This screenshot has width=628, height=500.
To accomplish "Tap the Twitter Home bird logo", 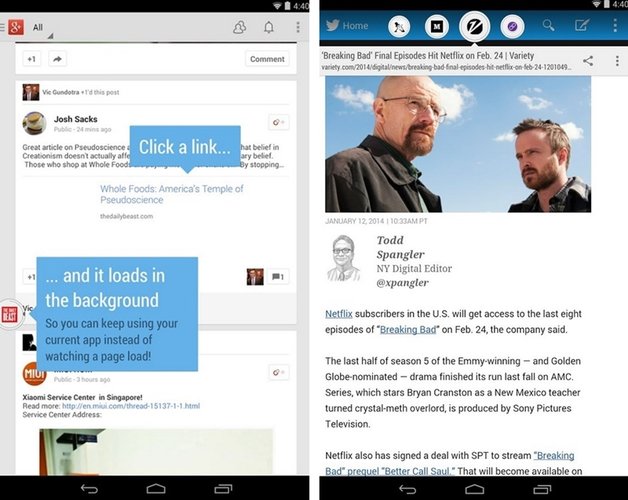I will [x=333, y=26].
